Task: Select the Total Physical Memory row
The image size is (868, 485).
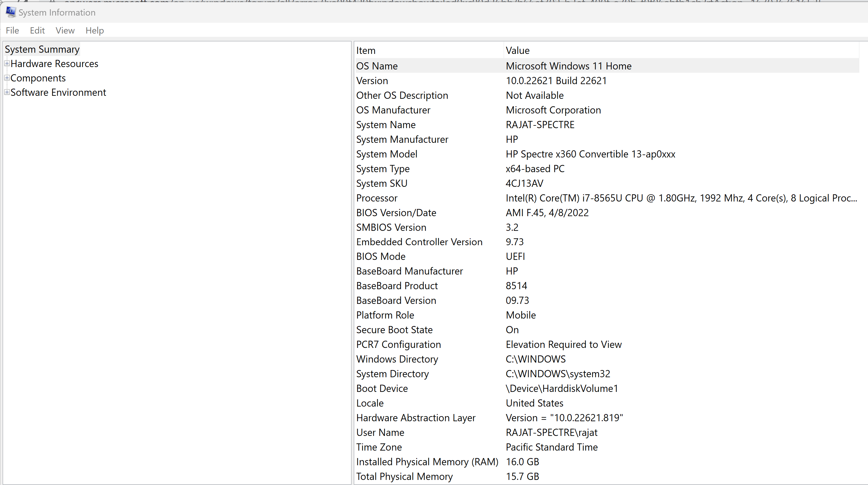Action: [x=607, y=477]
